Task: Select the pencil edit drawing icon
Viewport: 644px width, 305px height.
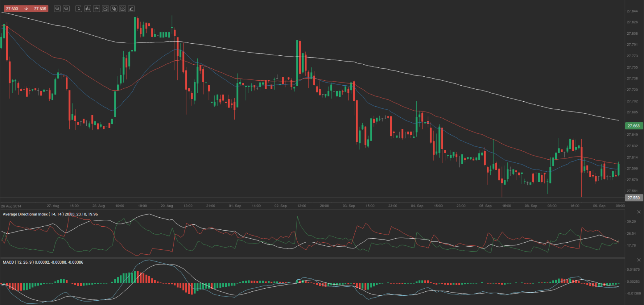Action: click(123, 9)
